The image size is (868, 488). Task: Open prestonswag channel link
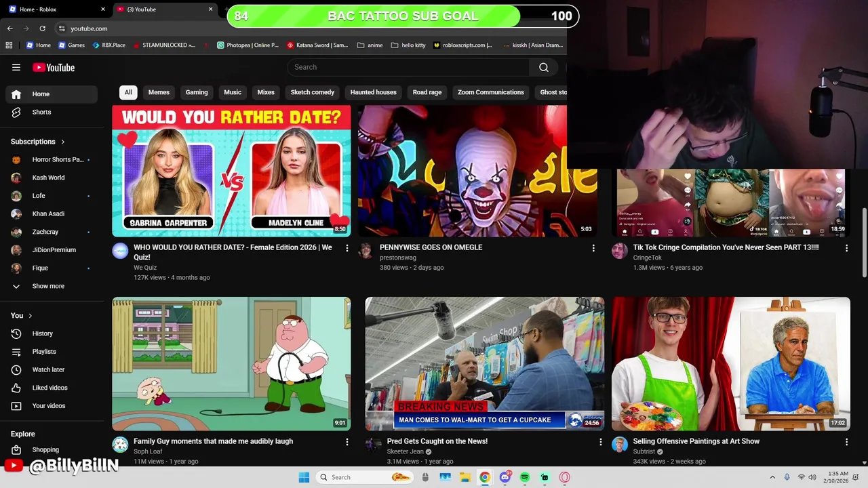click(398, 258)
